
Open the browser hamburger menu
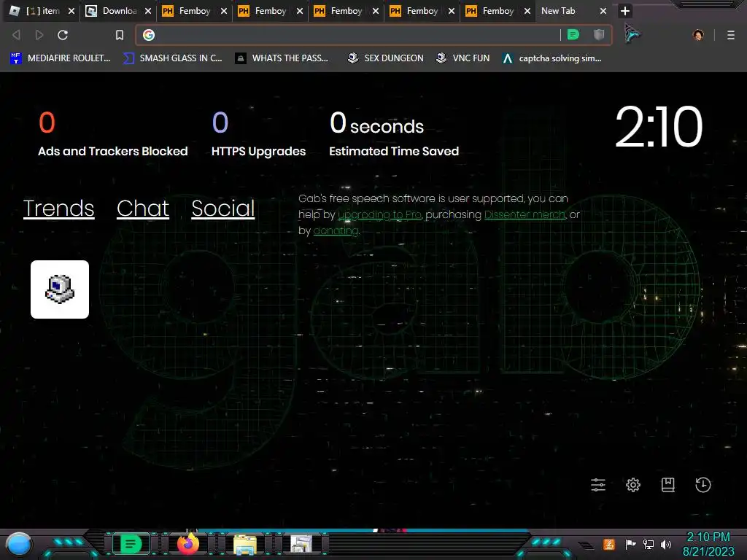731,35
